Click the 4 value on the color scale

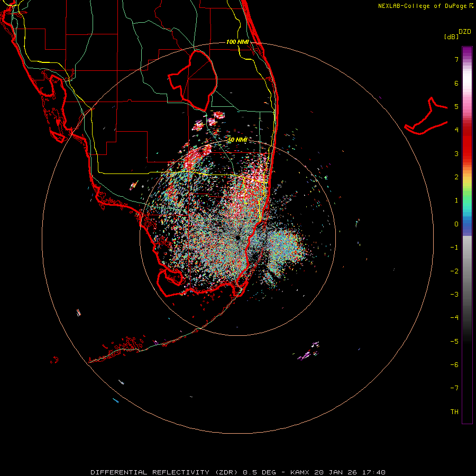(456, 130)
